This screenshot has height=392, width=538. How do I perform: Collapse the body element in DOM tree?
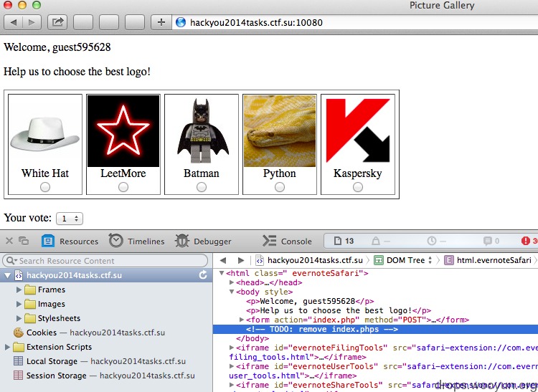pos(232,292)
